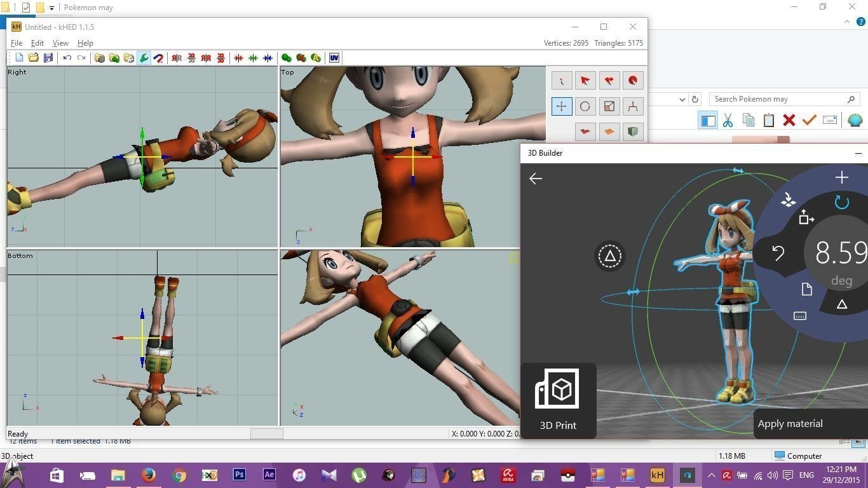Click the red X delete icon in Explorer

pos(789,119)
